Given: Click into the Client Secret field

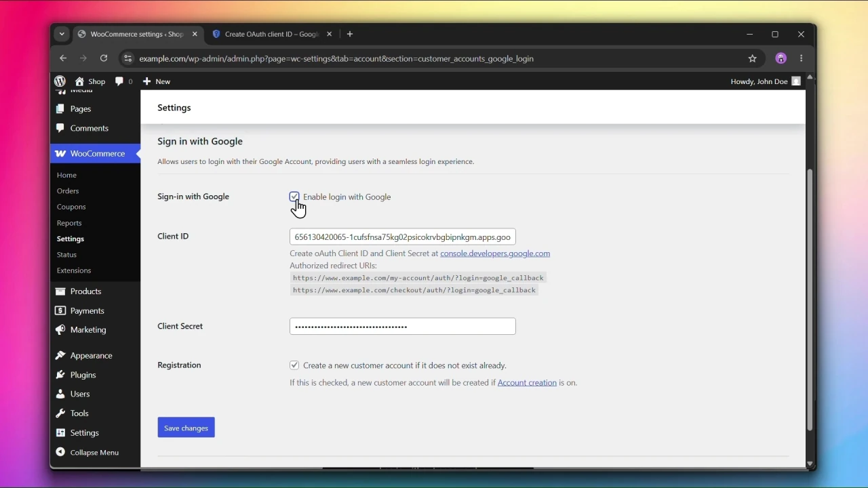Looking at the screenshot, I should (403, 327).
